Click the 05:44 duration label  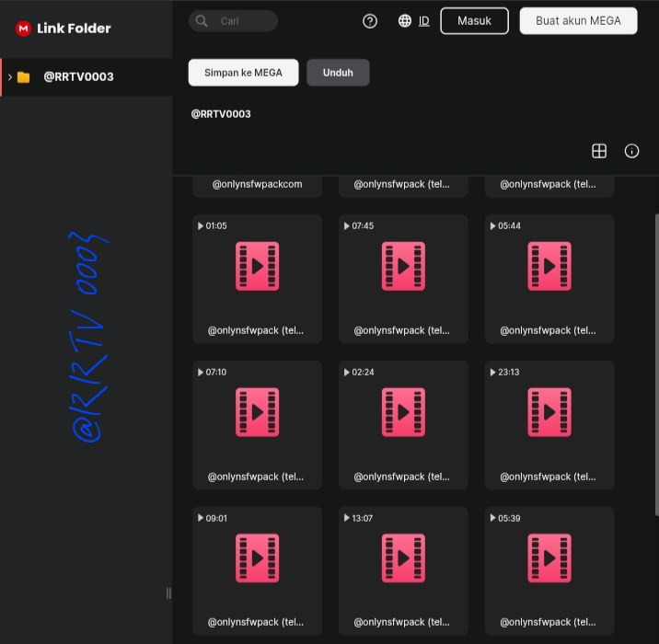pyautogui.click(x=509, y=226)
